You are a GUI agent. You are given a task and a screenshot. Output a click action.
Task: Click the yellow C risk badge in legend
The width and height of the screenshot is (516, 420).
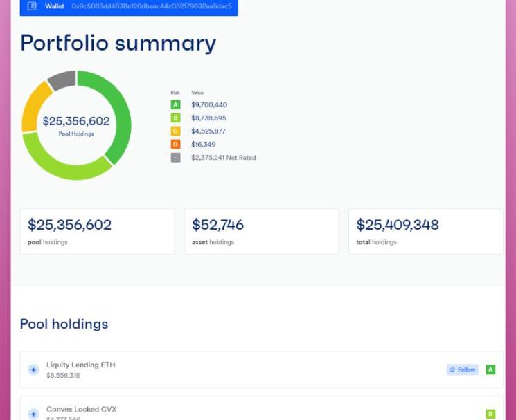175,131
